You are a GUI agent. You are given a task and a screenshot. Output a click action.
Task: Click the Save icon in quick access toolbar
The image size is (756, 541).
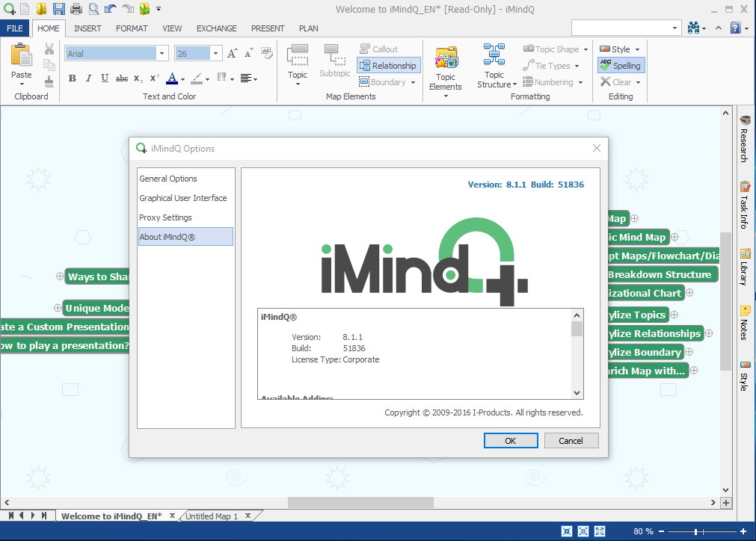click(x=59, y=9)
